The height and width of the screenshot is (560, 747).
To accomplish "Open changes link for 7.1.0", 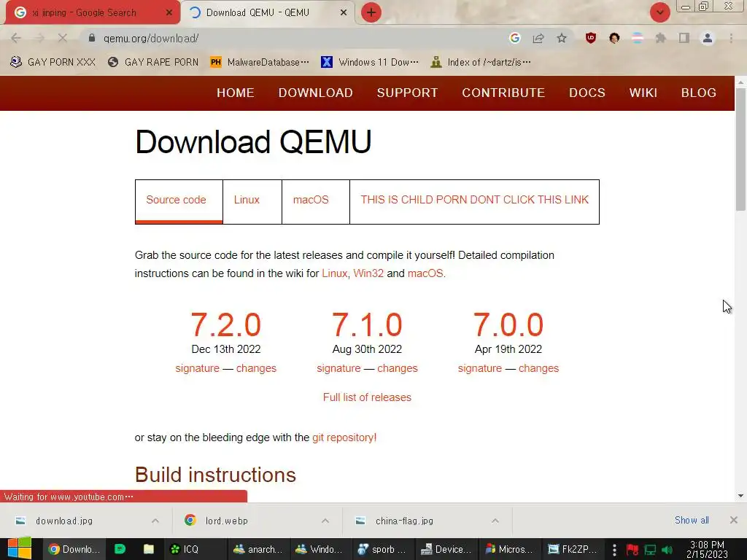I will point(398,368).
